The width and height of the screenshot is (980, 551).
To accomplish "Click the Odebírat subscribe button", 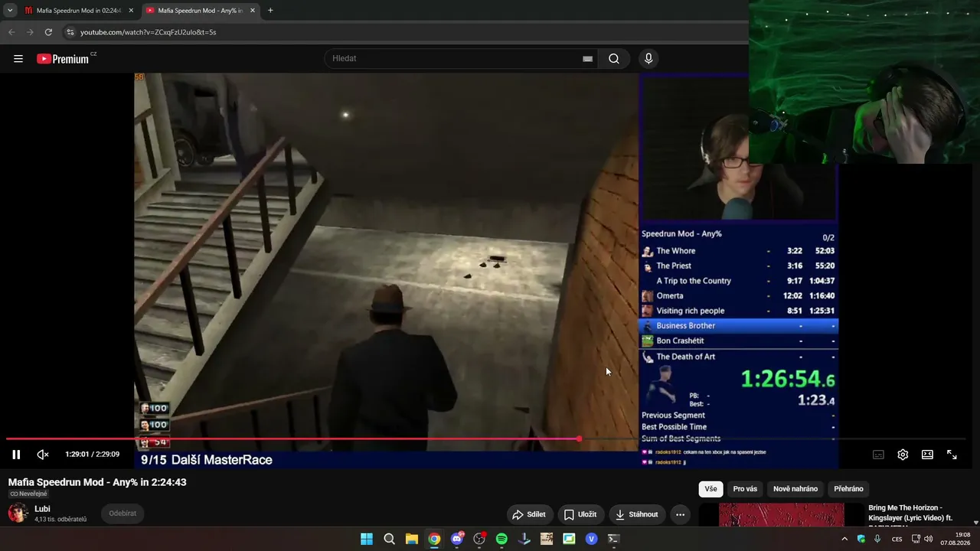I will (122, 514).
